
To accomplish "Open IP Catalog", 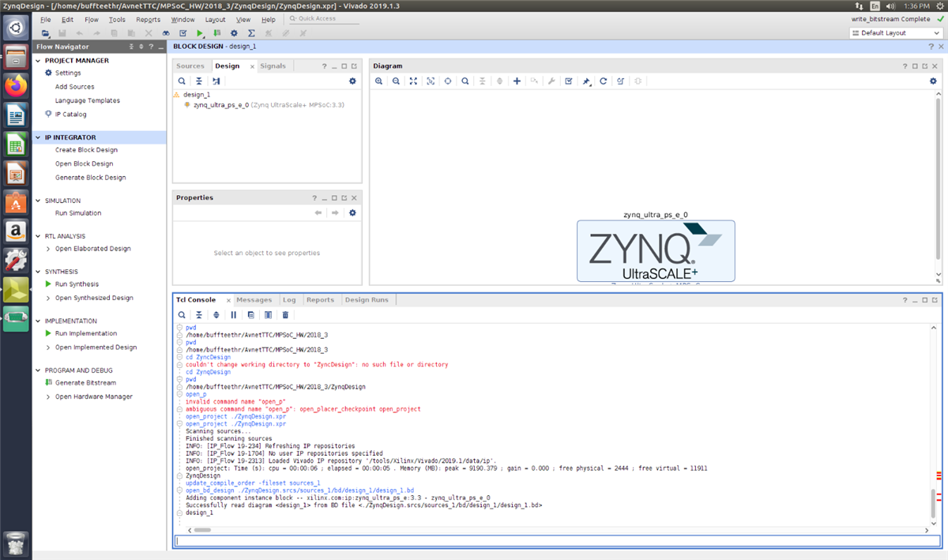I will click(x=71, y=115).
